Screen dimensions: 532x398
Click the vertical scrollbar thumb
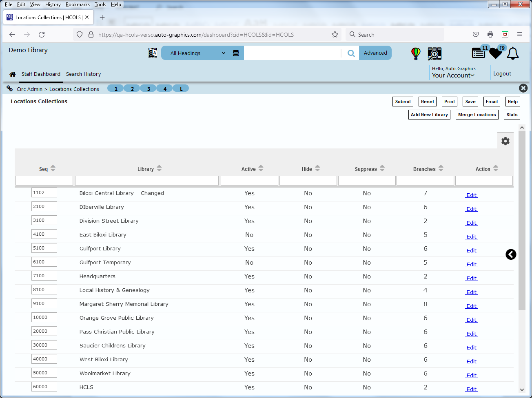522,220
